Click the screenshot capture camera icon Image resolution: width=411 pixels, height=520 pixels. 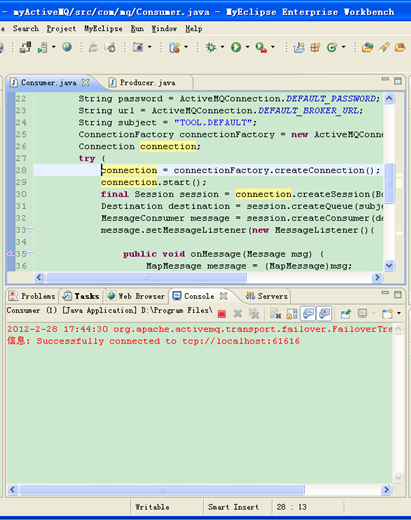tap(138, 47)
